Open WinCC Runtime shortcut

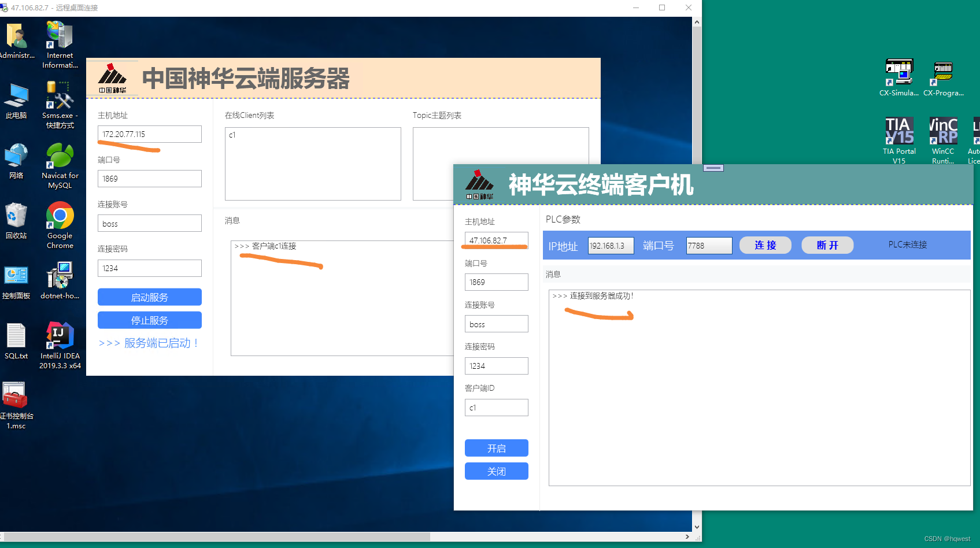coord(943,140)
